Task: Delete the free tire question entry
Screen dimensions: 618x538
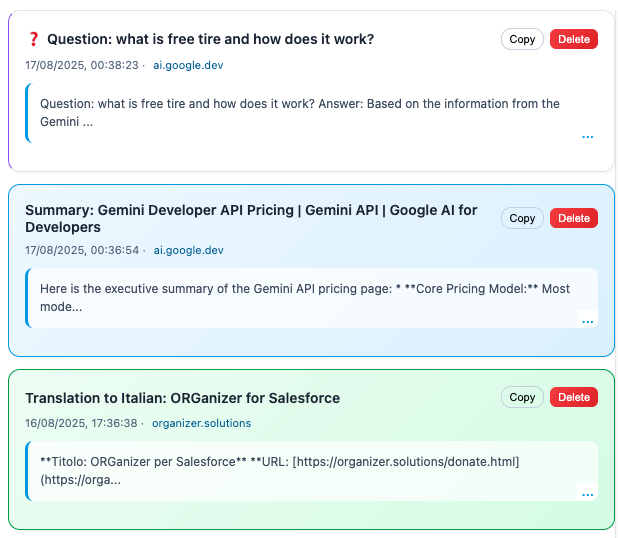Action: tap(573, 39)
